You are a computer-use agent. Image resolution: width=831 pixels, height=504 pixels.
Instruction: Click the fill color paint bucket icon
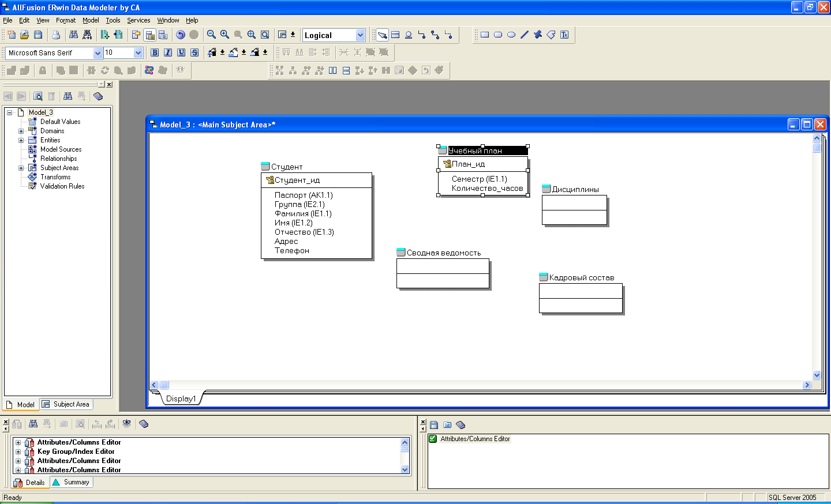(x=233, y=52)
